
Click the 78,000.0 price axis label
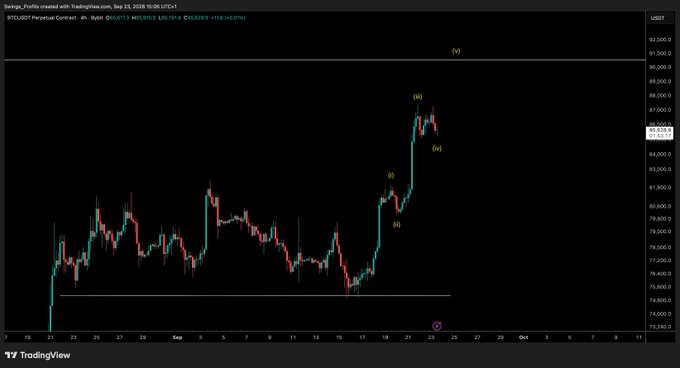click(660, 248)
